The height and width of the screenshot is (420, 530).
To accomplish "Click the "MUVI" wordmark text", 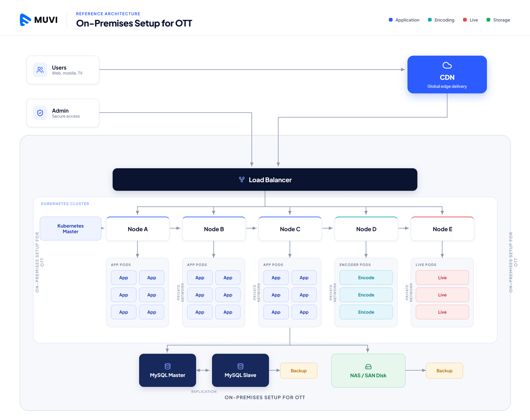I will click(x=46, y=20).
